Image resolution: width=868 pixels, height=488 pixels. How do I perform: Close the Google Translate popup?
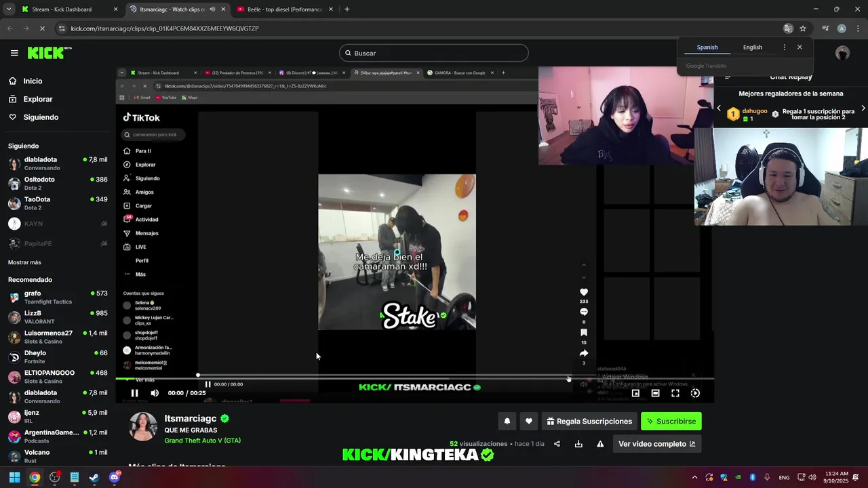click(800, 47)
